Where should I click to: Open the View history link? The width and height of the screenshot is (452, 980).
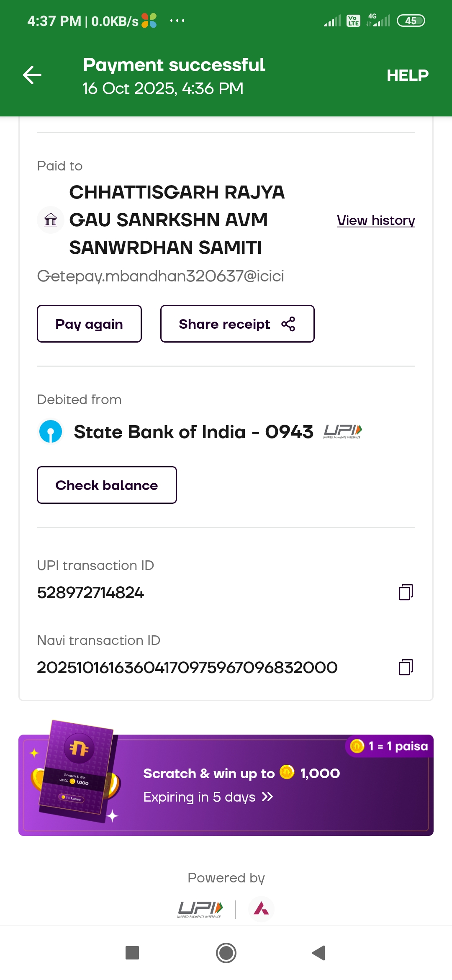(375, 220)
